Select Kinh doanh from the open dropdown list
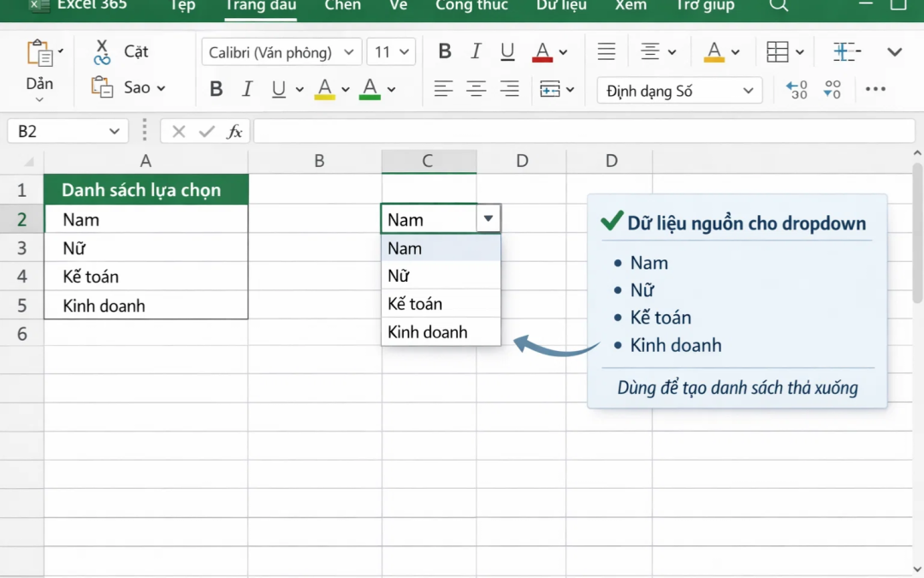This screenshot has height=578, width=924. click(x=425, y=331)
